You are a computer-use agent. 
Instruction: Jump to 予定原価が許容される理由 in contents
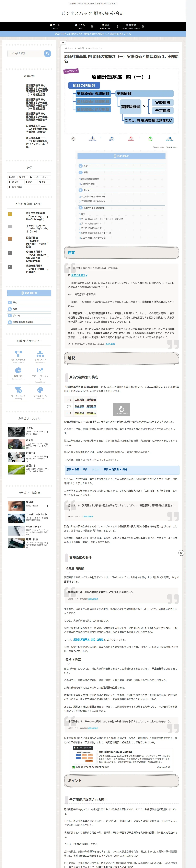(93, 196)
